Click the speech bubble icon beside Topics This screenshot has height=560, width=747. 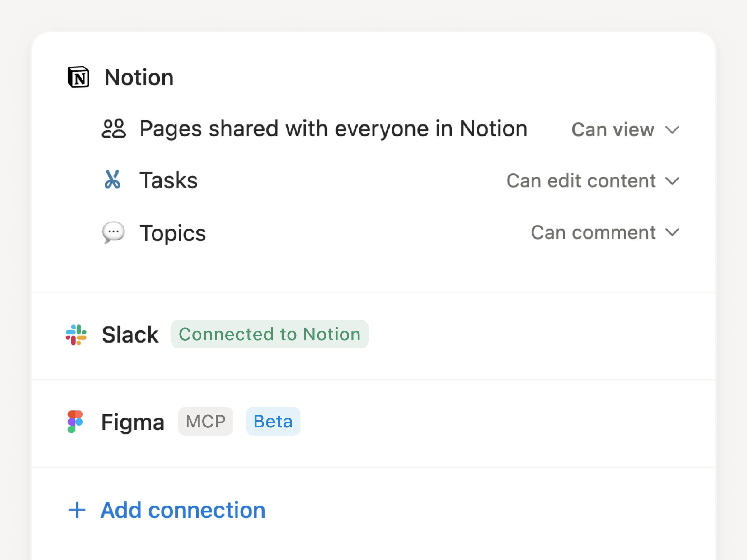tap(114, 232)
